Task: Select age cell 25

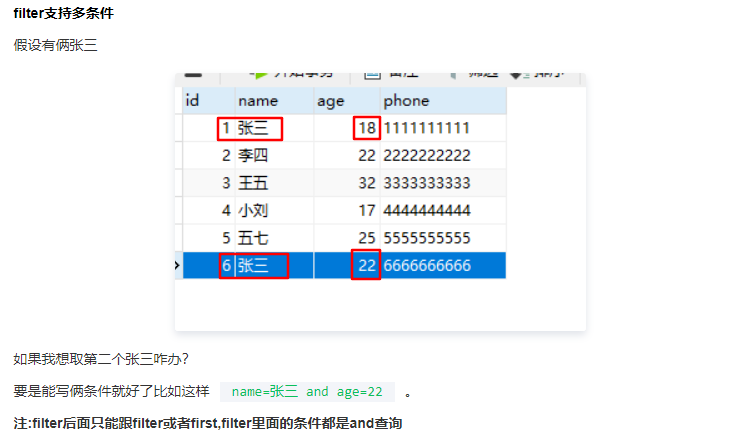Action: click(347, 238)
